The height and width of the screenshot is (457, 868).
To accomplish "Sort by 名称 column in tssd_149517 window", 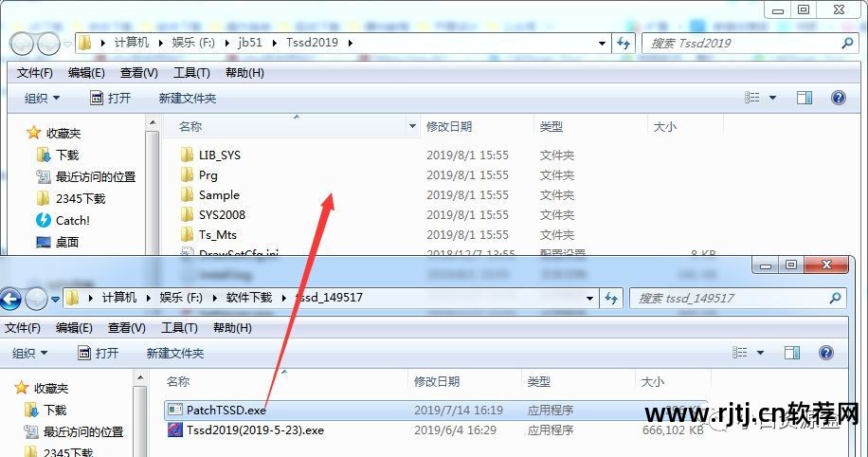I will click(178, 381).
